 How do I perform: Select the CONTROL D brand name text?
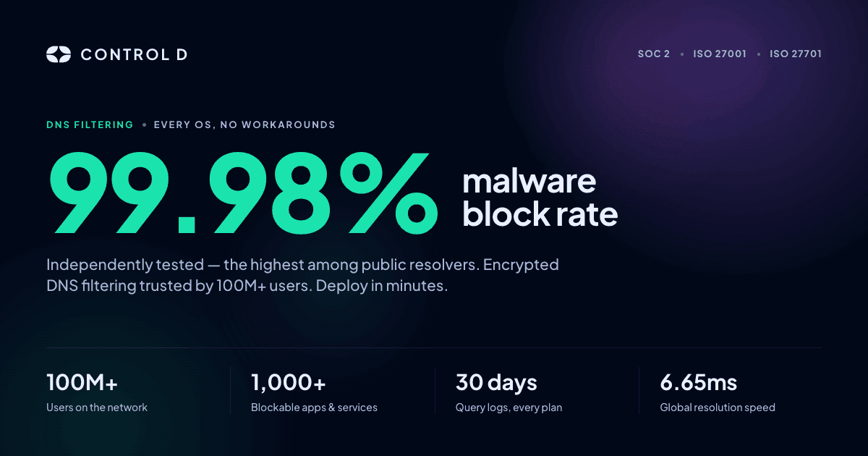134,54
